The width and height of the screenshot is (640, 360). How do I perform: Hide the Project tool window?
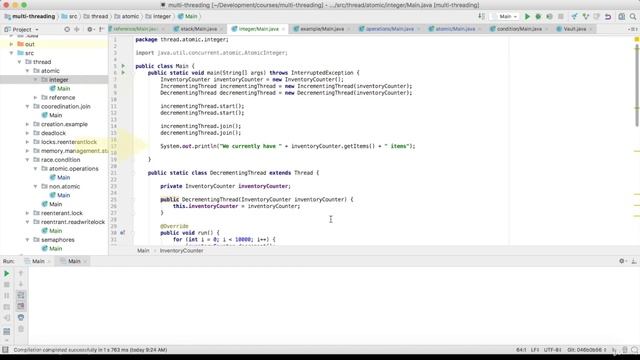(x=101, y=29)
